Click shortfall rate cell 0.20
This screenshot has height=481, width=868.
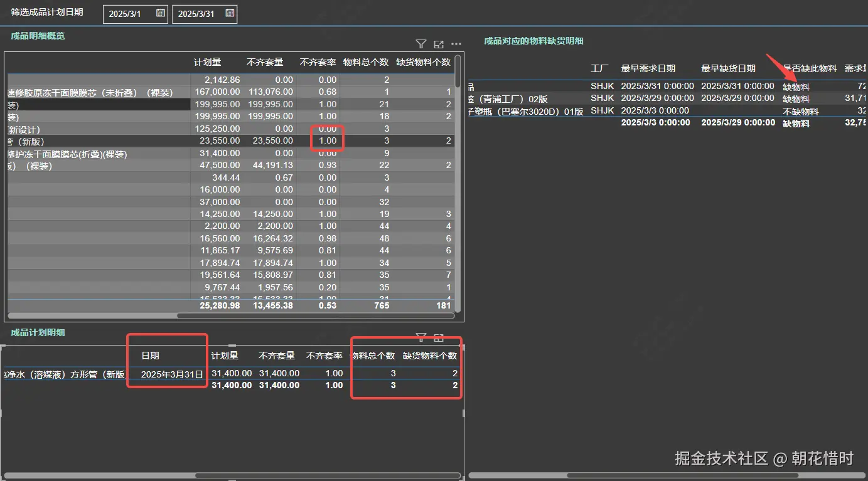327,287
